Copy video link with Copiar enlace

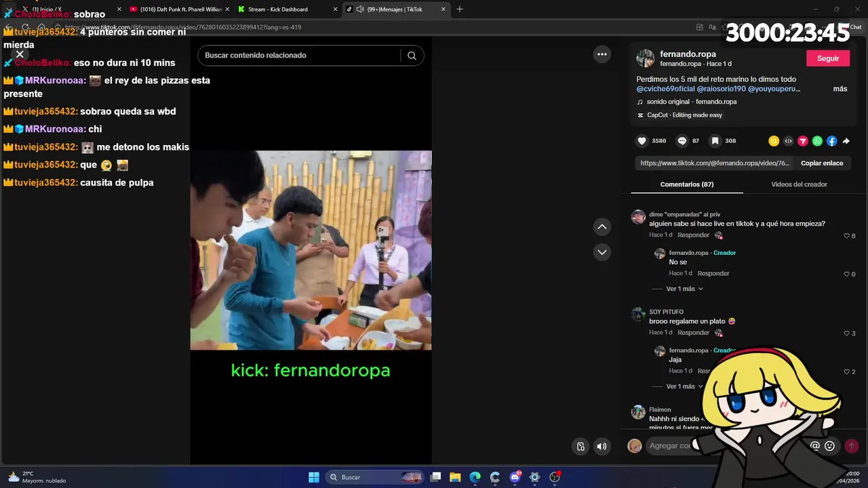(822, 163)
